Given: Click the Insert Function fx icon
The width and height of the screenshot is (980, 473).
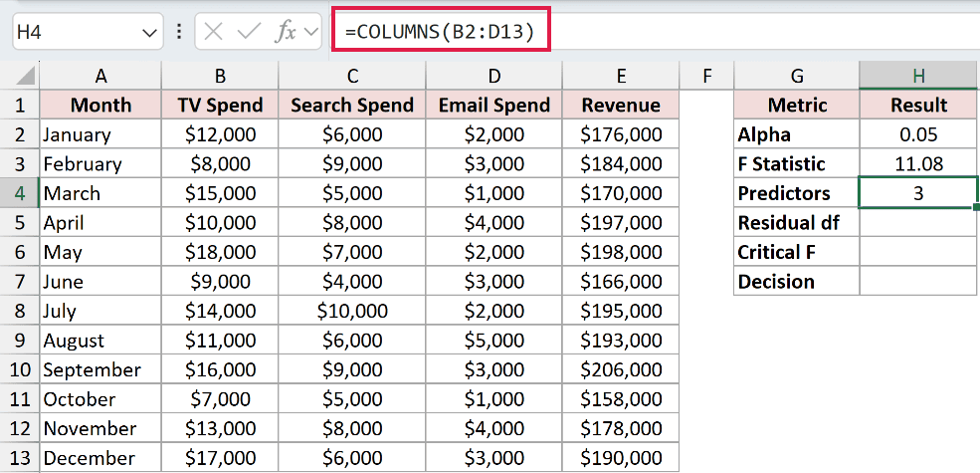Looking at the screenshot, I should 287,33.
